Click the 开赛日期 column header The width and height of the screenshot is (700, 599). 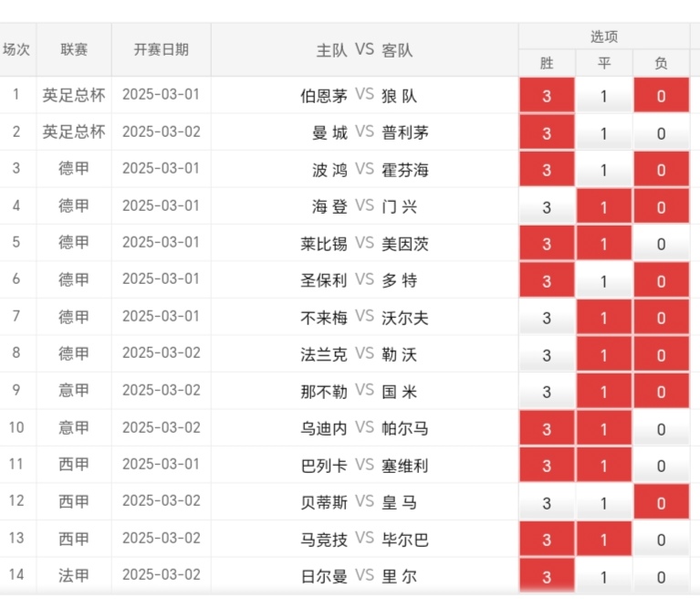click(x=162, y=49)
